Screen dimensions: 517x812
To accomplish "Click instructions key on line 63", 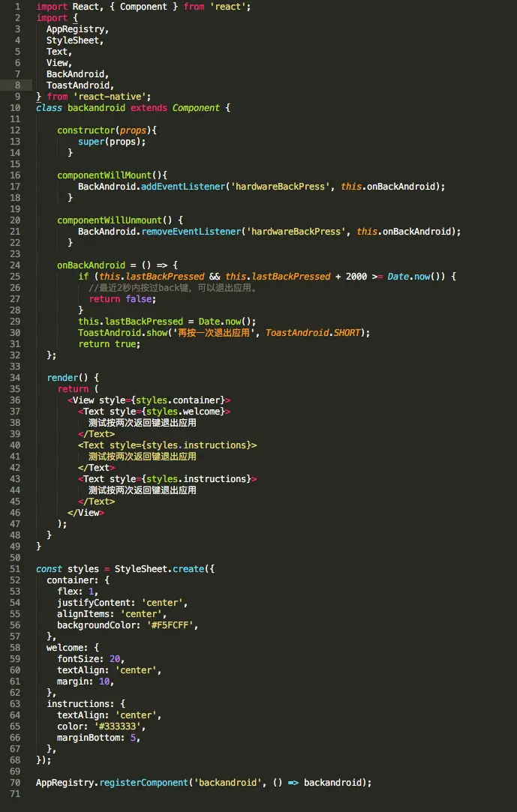I will tap(78, 704).
